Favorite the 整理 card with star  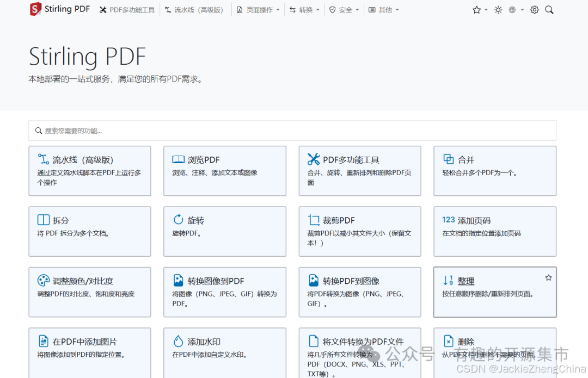(548, 277)
